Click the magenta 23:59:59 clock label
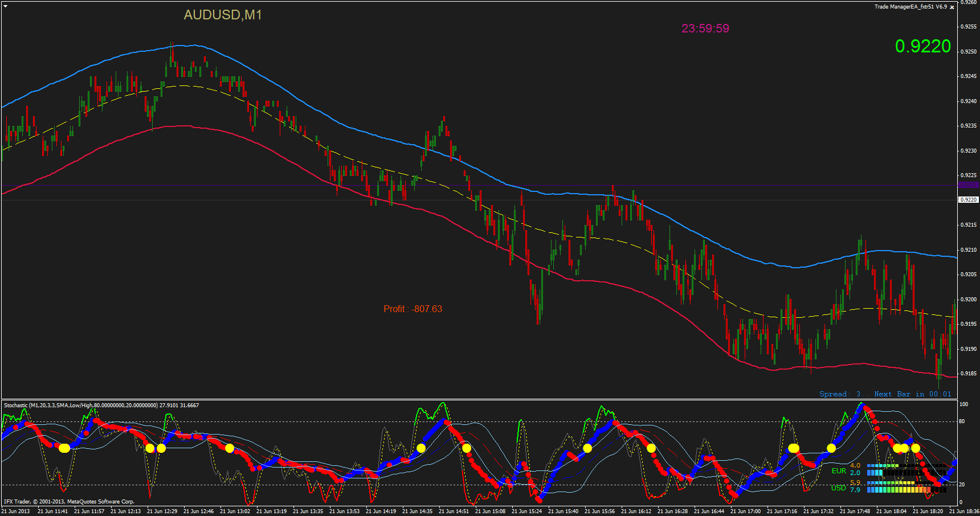The height and width of the screenshot is (516, 980). point(705,28)
